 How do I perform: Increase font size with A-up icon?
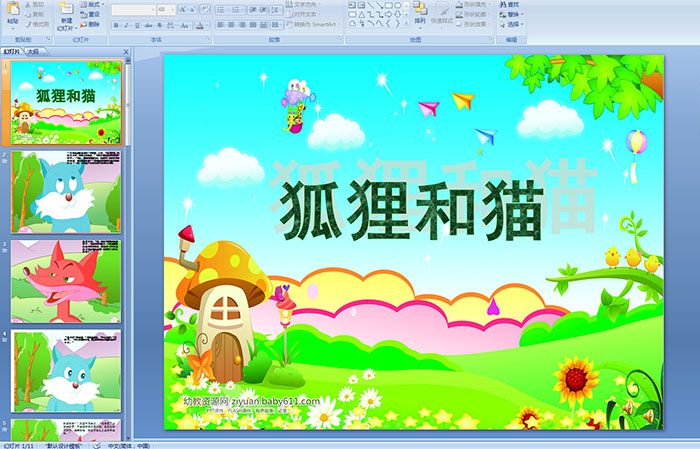[183, 10]
